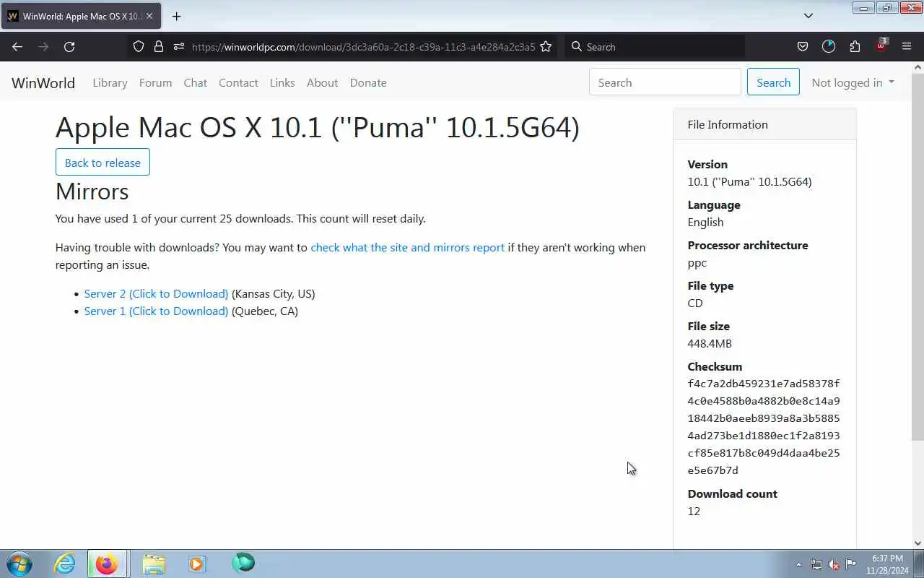Open the Windows Start orb
This screenshot has width=924, height=578.
pos(19,564)
